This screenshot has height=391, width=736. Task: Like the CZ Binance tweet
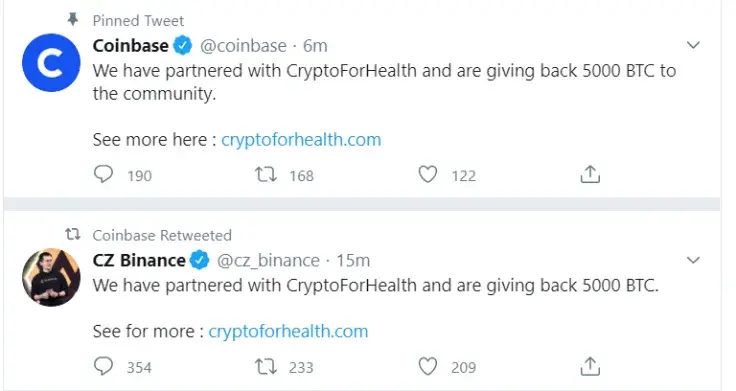click(428, 366)
